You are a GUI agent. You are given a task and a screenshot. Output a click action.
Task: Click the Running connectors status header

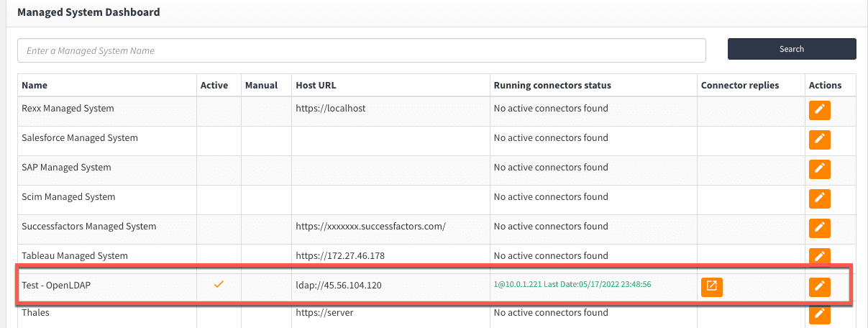(552, 85)
